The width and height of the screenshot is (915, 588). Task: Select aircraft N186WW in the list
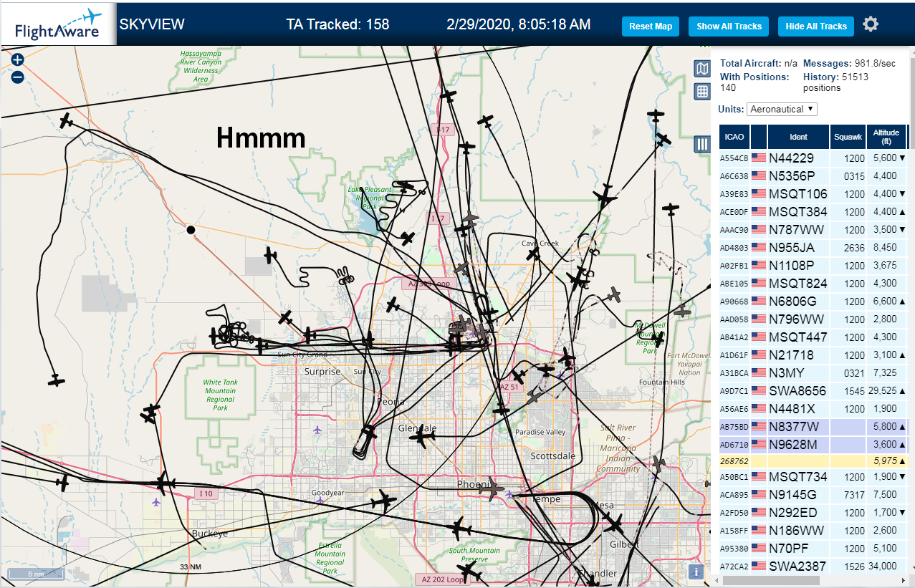tap(813, 531)
